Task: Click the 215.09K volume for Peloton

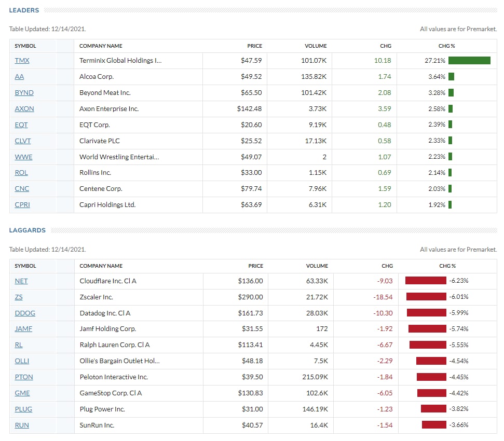Action: click(x=315, y=377)
